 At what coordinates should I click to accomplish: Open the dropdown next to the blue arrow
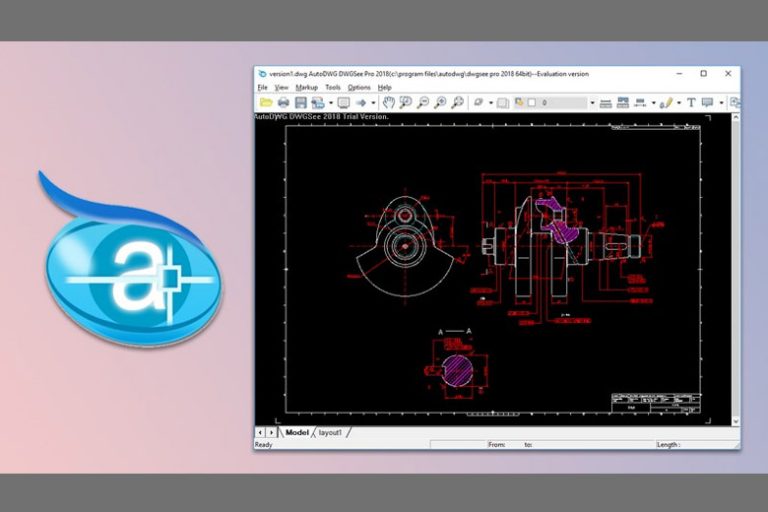[373, 103]
